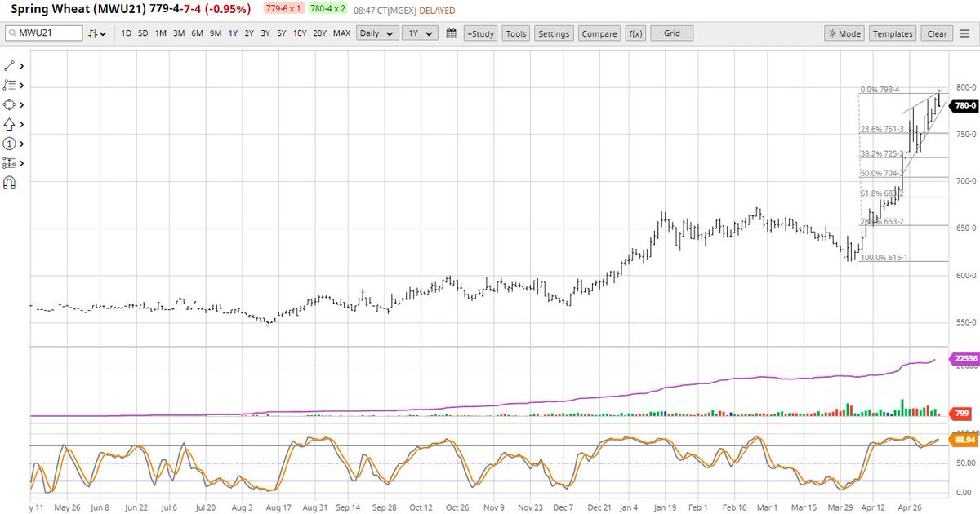The image size is (980, 514).
Task: Set chart range to 5D
Action: click(x=143, y=33)
